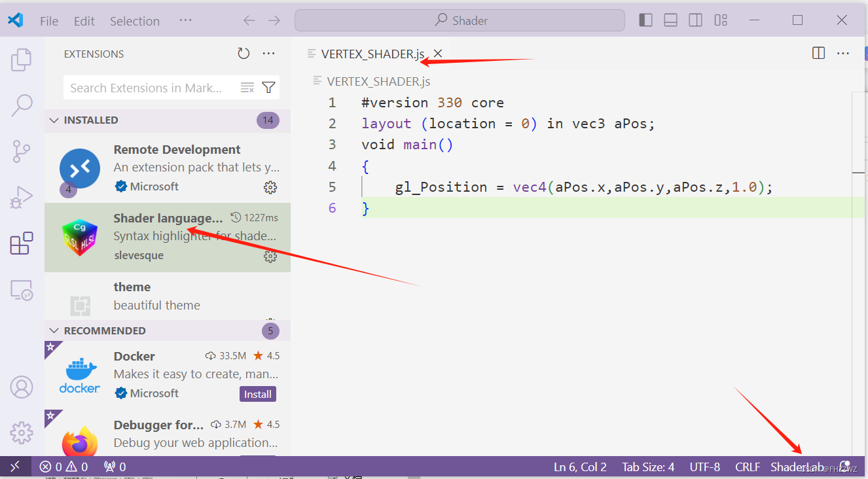Toggle bottom panel layout icon
The width and height of the screenshot is (868, 479).
click(670, 20)
